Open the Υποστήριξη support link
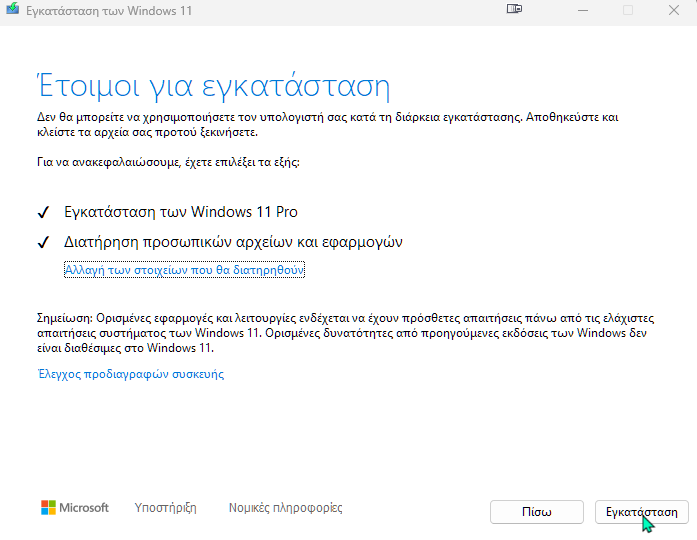The width and height of the screenshot is (697, 540). pos(165,508)
